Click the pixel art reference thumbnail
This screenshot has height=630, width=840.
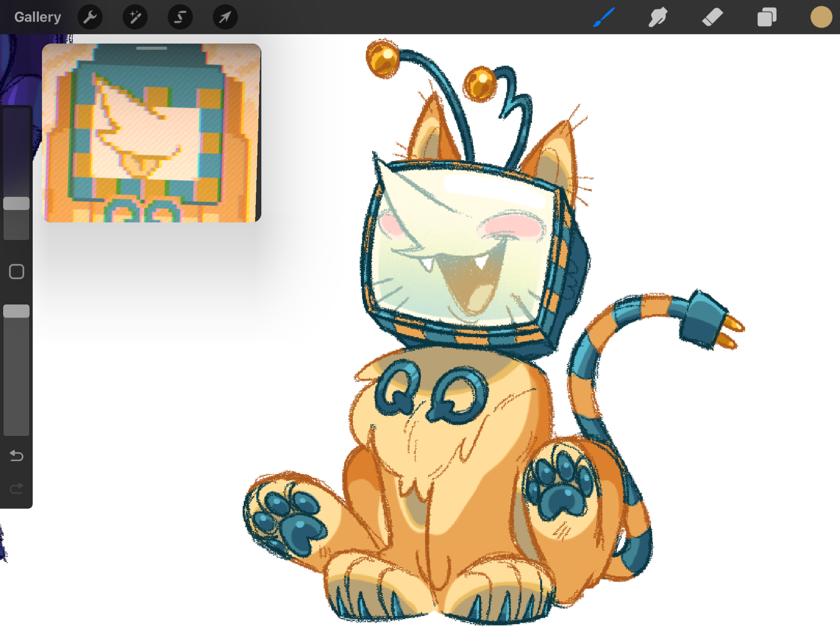[151, 135]
